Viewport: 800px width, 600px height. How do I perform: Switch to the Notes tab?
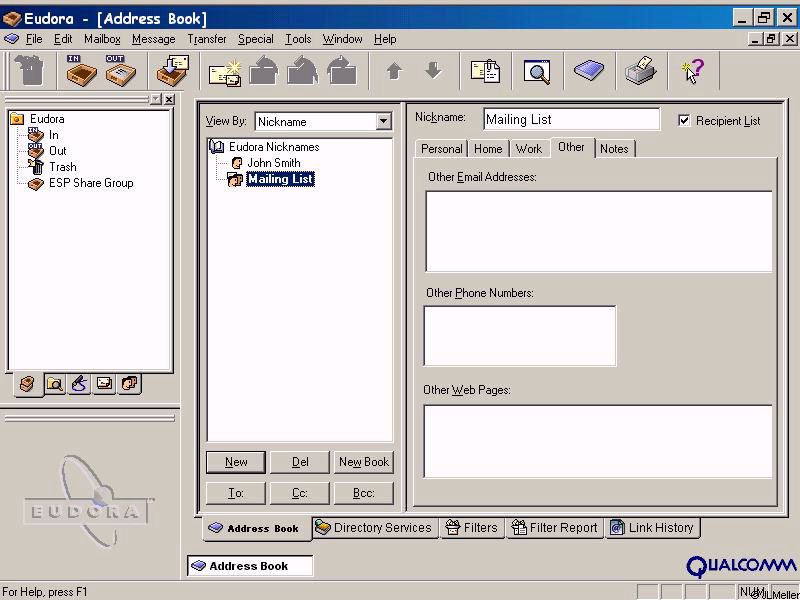click(614, 149)
